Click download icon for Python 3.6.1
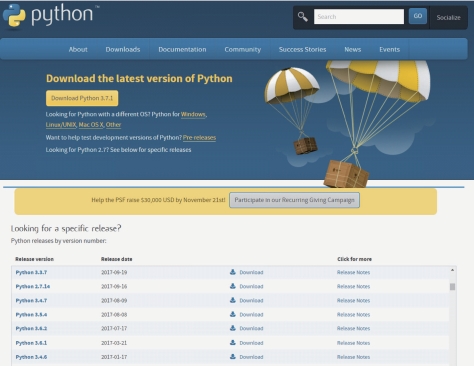The height and width of the screenshot is (366, 474). (233, 342)
